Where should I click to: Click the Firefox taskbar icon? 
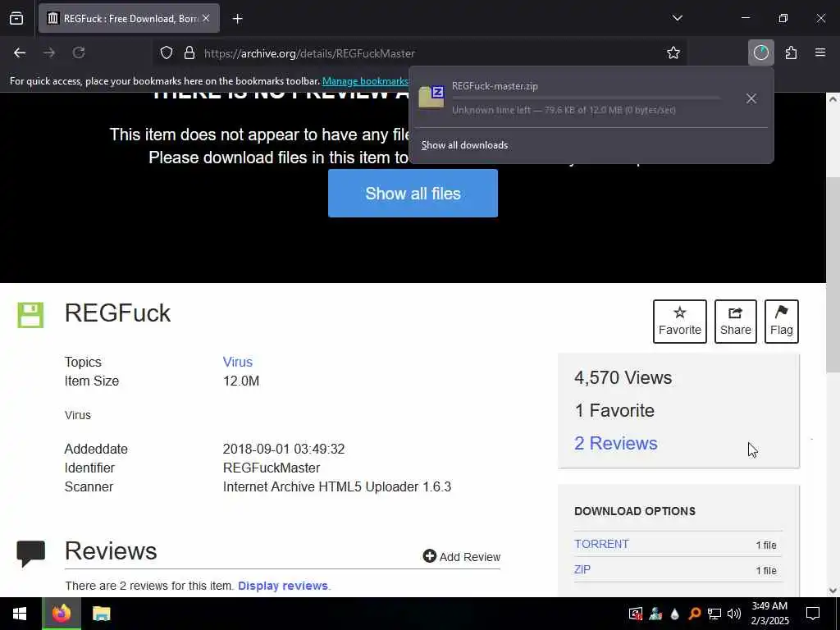point(61,614)
